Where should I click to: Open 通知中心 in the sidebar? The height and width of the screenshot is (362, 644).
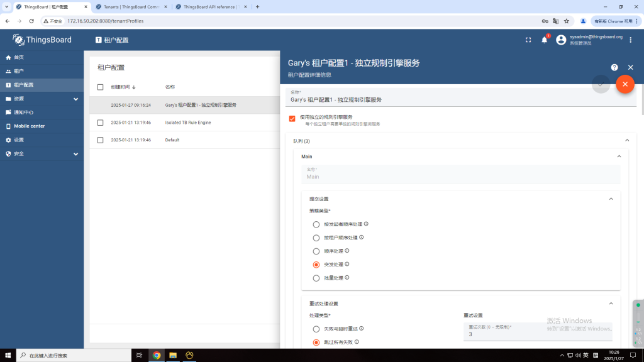[42, 112]
